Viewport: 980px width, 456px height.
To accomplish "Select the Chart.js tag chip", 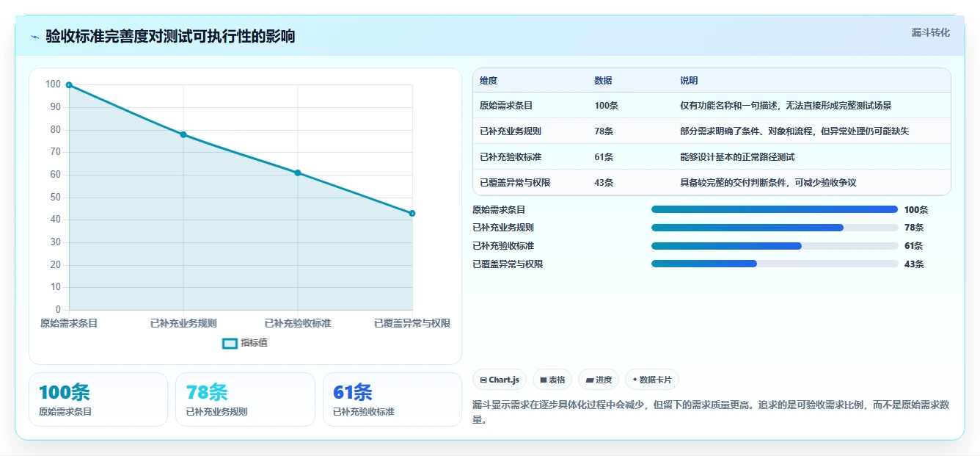I will 500,380.
